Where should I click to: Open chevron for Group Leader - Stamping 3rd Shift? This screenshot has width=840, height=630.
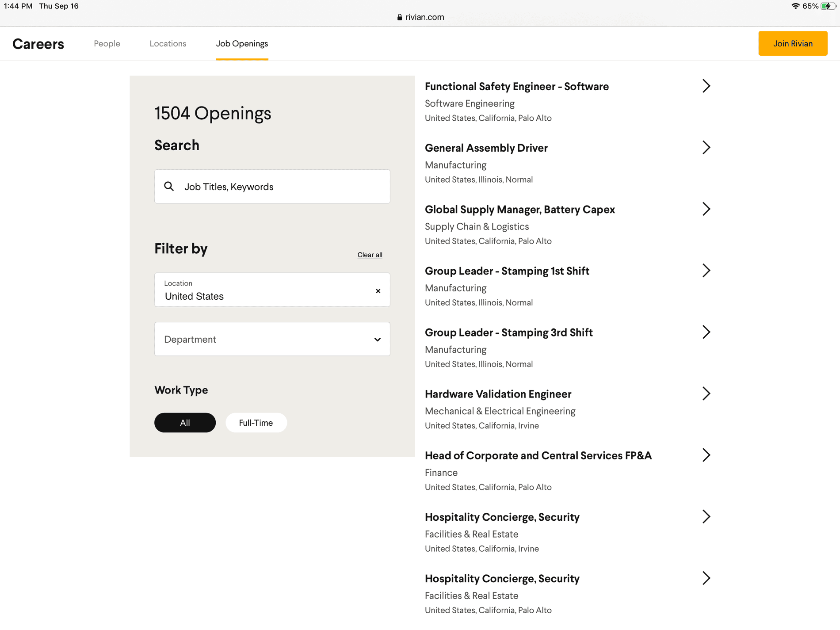(706, 332)
